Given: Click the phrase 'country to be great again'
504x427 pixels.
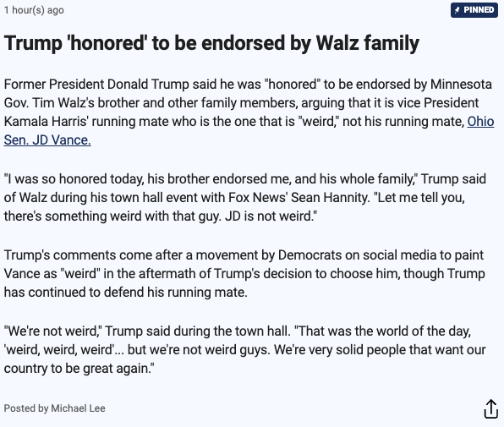Looking at the screenshot, I should (x=77, y=368).
